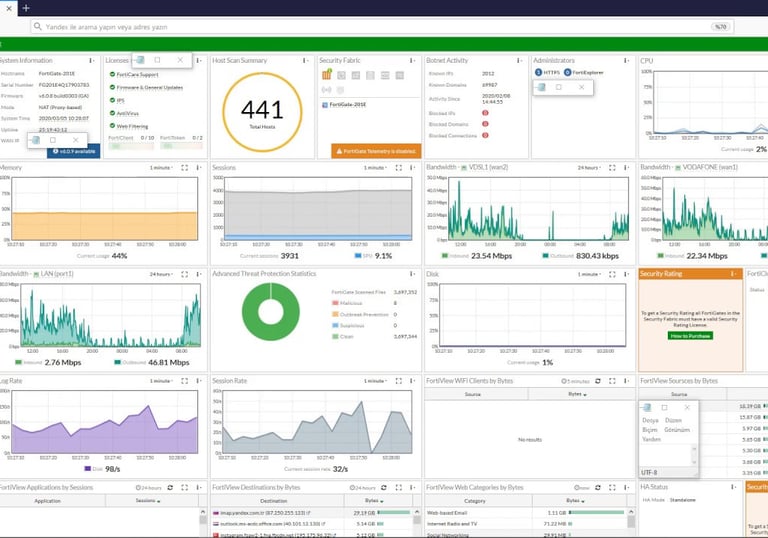Click the 441 Total Hosts circle

click(x=262, y=112)
